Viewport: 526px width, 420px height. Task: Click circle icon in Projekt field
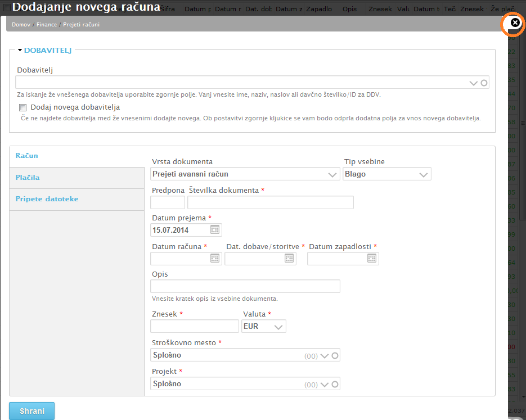[x=335, y=385]
